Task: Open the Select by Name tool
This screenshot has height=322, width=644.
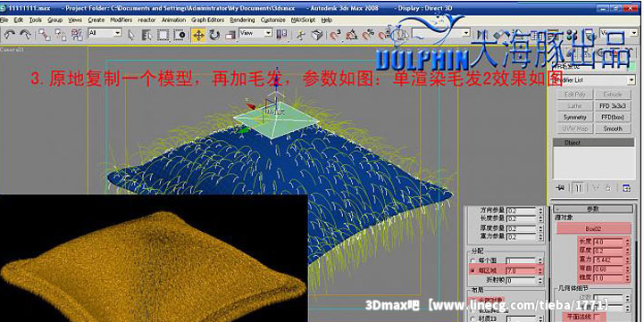Action: tap(146, 36)
